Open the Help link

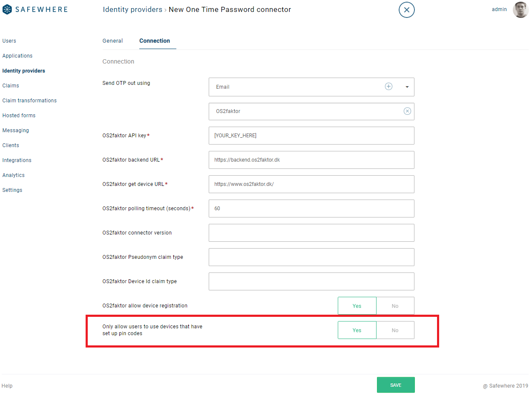tap(7, 385)
